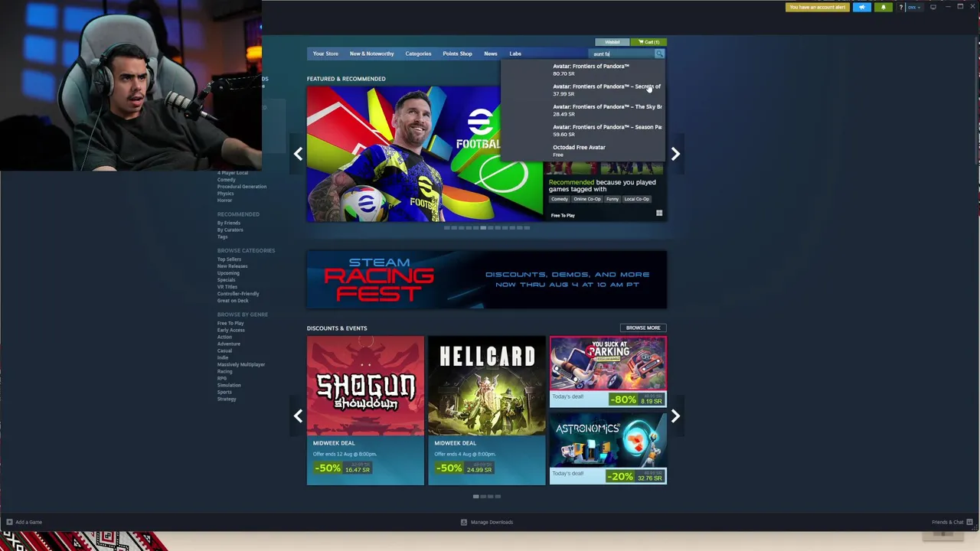This screenshot has width=980, height=551.
Task: Click Add a Game plus icon
Action: click(x=9, y=522)
